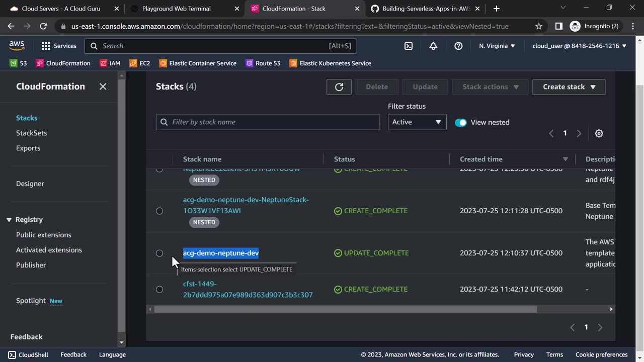Refresh the stacks list

[339, 87]
